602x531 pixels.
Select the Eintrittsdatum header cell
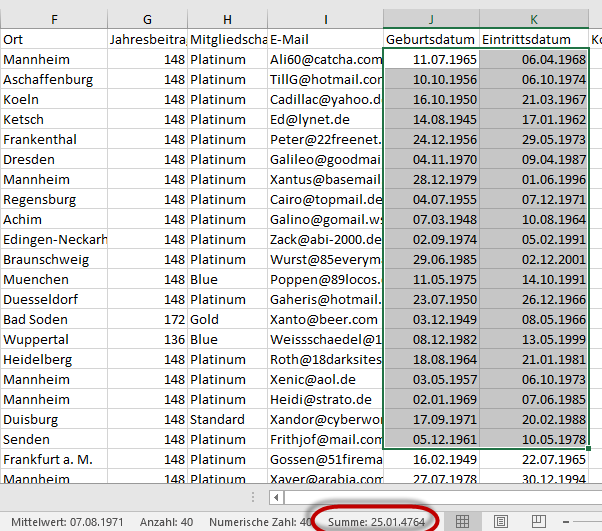click(x=534, y=39)
